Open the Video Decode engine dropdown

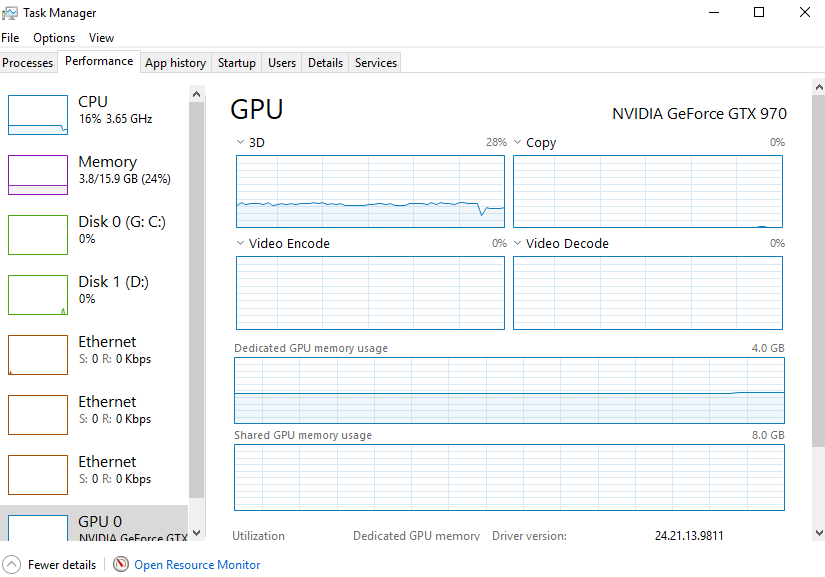pyautogui.click(x=518, y=243)
